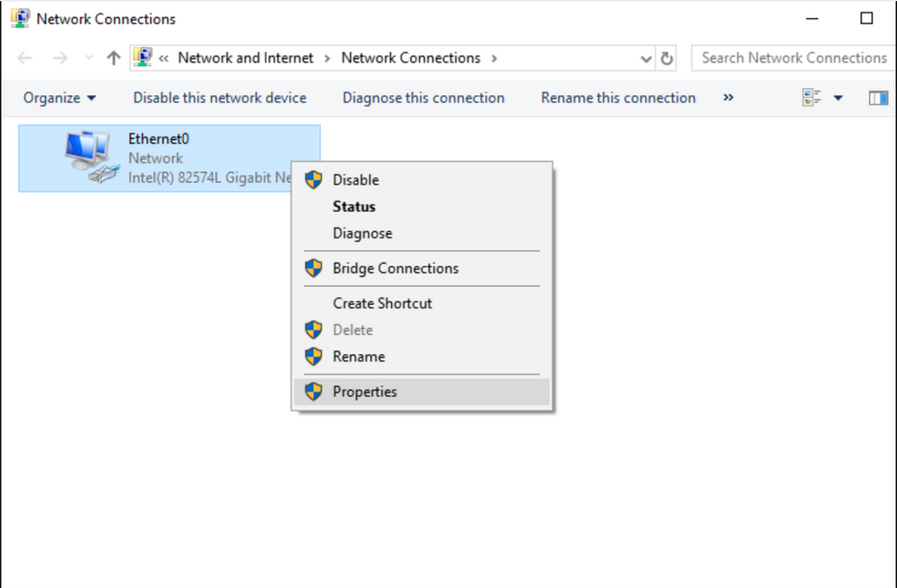This screenshot has height=588, width=897.
Task: Click the Refresh address bar icon
Action: pos(666,58)
